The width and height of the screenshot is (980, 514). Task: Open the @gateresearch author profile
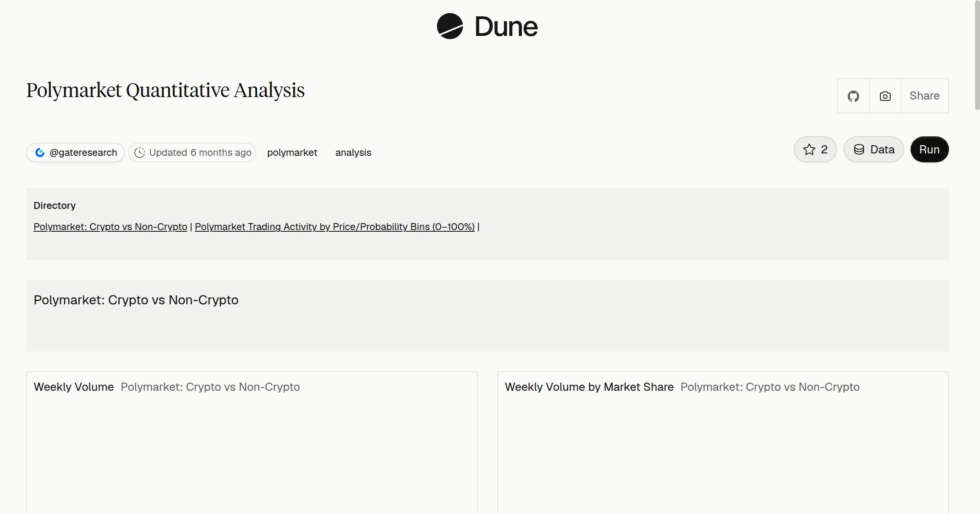coord(76,153)
